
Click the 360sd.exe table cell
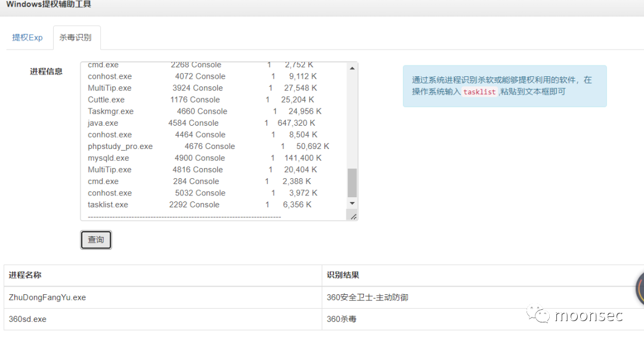coord(28,319)
